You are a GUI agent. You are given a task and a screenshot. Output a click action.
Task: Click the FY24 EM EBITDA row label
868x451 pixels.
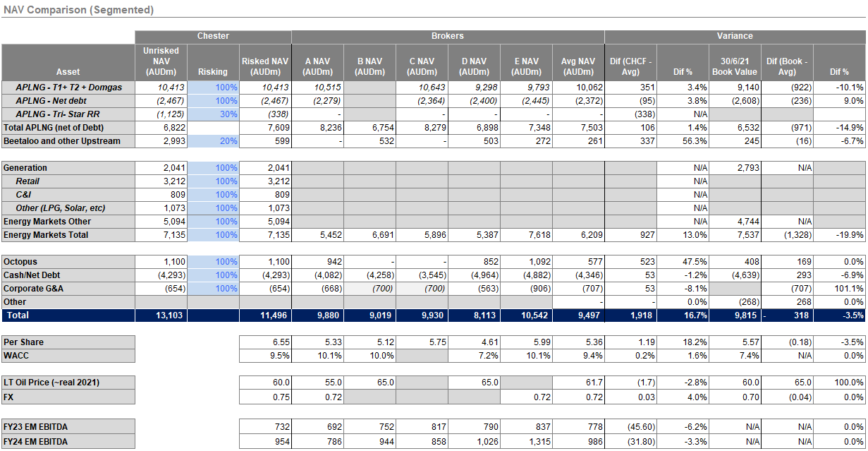tap(37, 443)
